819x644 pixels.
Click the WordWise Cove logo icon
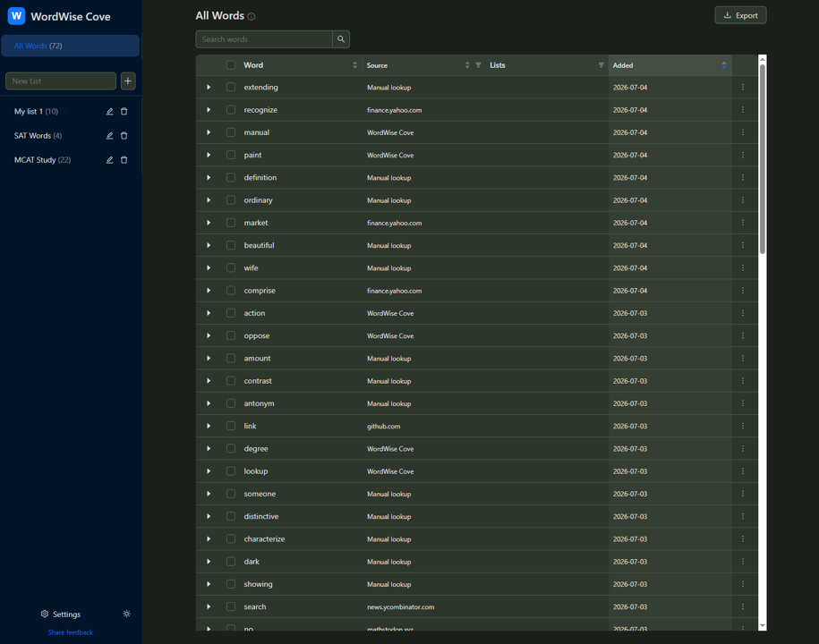point(17,16)
